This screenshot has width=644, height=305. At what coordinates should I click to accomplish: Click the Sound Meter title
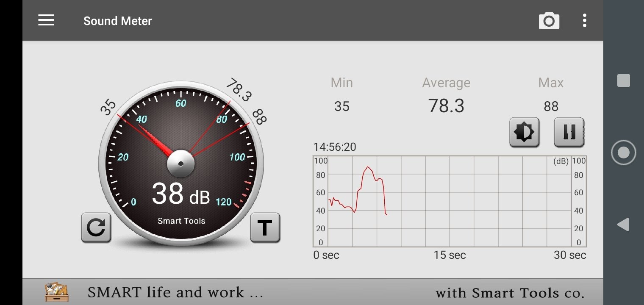(x=117, y=21)
